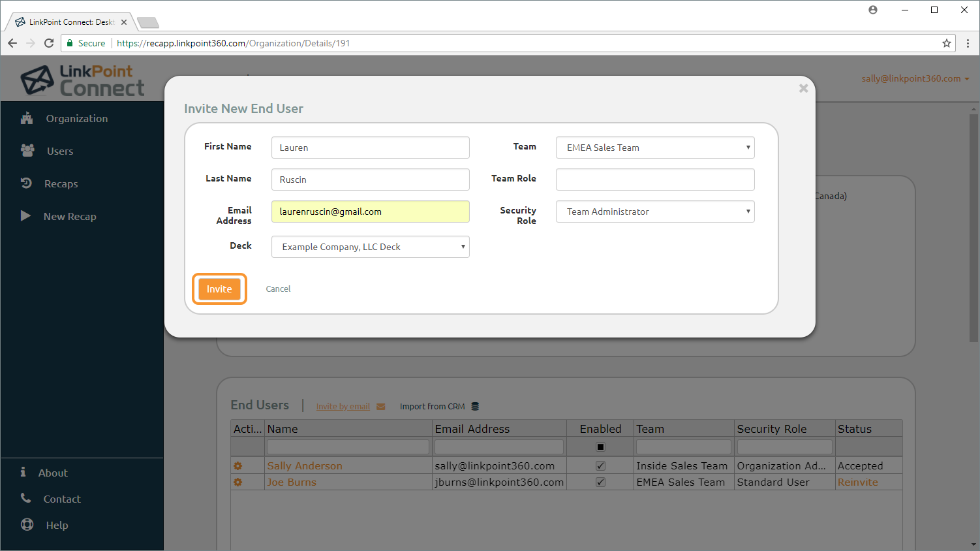This screenshot has height=551, width=980.
Task: Open Users in the sidebar
Action: point(60,151)
